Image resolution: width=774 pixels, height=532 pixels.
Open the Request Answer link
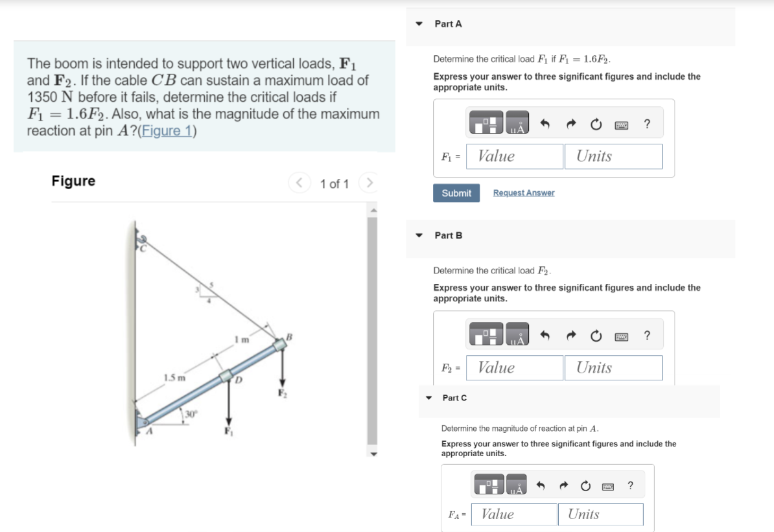pos(523,192)
